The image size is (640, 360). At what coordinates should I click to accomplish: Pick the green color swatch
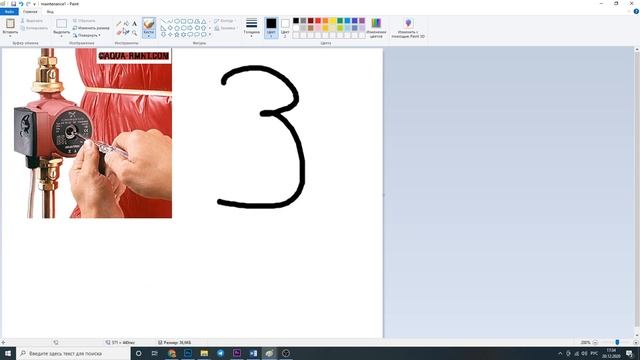point(340,20)
